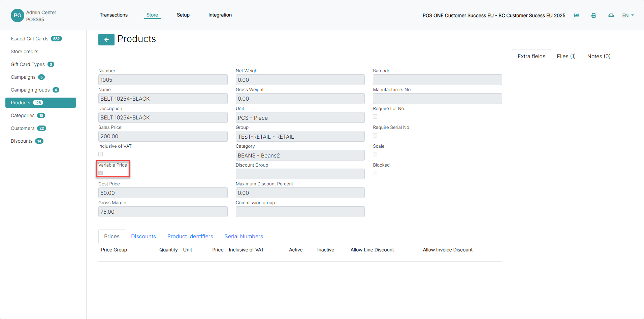This screenshot has width=644, height=319.
Task: Click the Active column header
Action: click(296, 250)
